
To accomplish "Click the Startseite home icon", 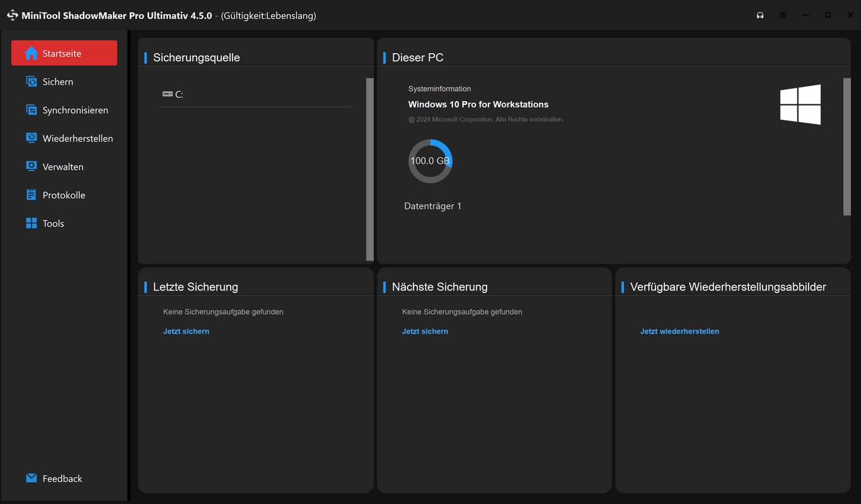I will (x=32, y=54).
